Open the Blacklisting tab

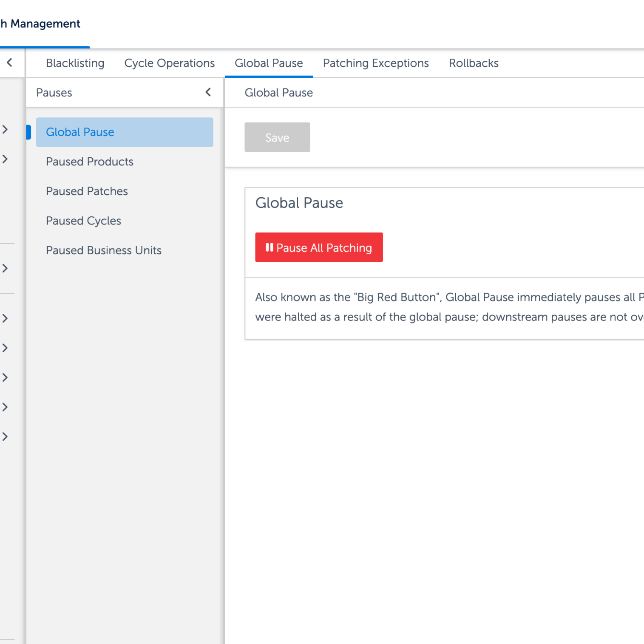coord(75,63)
